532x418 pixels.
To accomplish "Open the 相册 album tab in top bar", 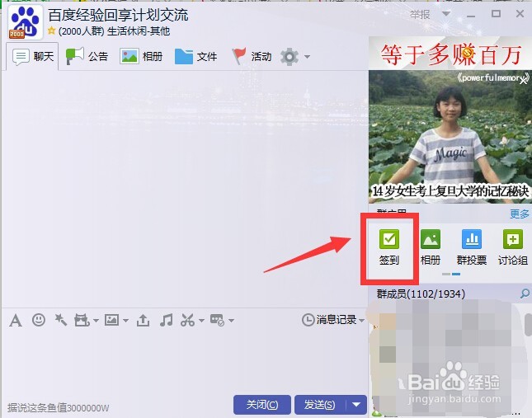I will [141, 56].
